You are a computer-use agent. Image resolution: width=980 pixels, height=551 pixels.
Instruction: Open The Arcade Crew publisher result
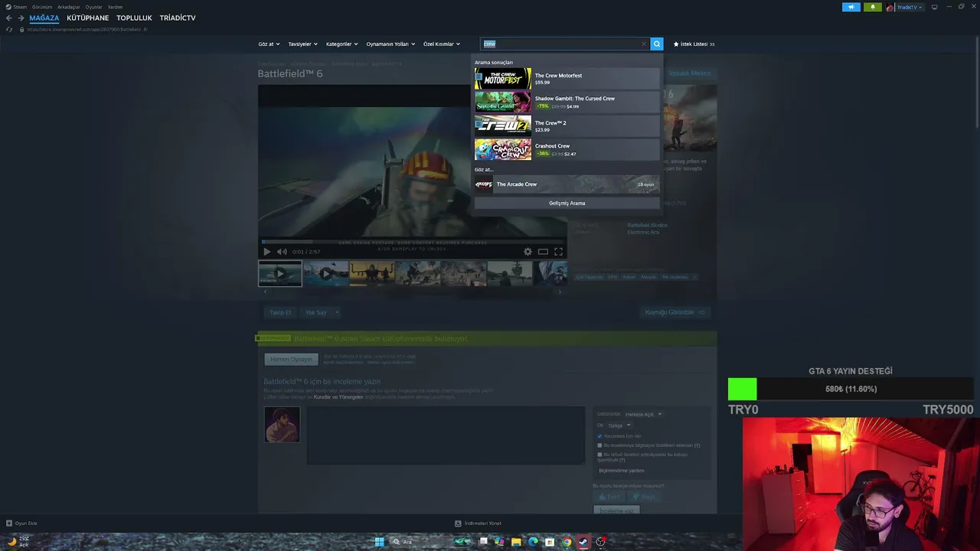[567, 184]
